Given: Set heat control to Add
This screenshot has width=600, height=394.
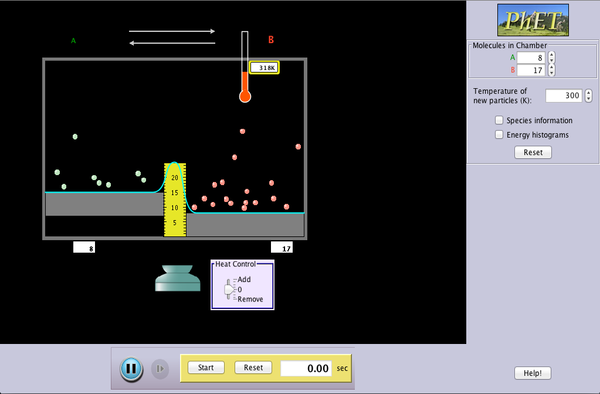Looking at the screenshot, I should click(244, 279).
